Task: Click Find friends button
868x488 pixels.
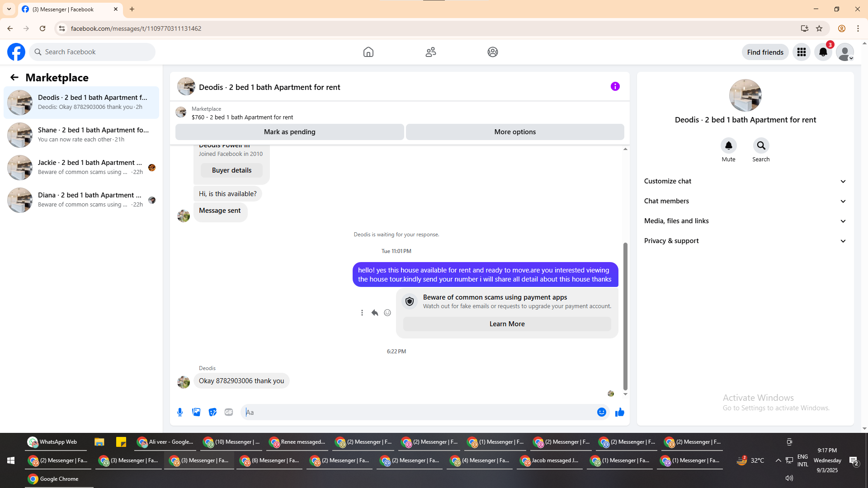Action: [x=765, y=52]
